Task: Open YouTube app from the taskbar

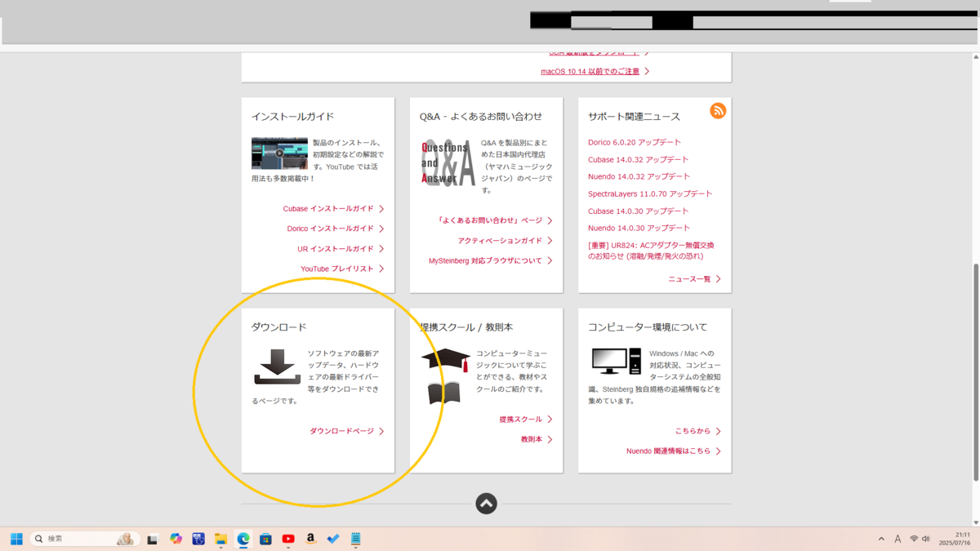Action: (288, 539)
